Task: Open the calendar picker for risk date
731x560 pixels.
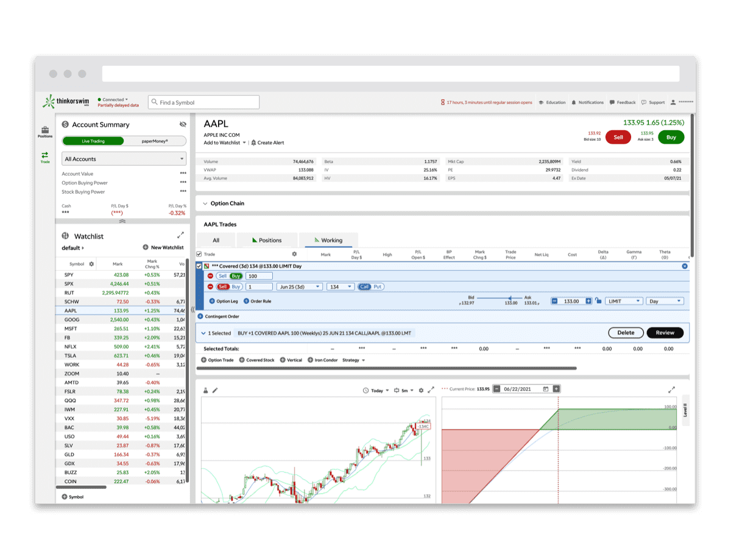Action: [546, 389]
